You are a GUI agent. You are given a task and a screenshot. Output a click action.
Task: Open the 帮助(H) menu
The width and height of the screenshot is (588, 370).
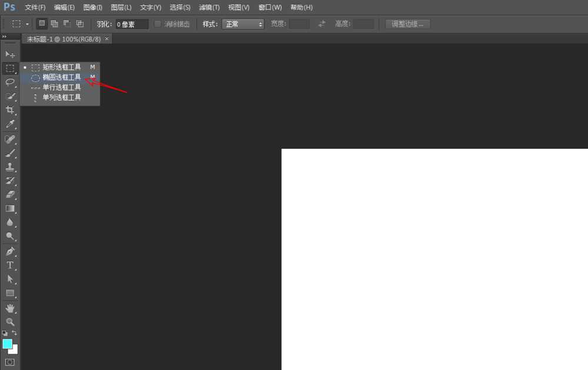point(302,7)
